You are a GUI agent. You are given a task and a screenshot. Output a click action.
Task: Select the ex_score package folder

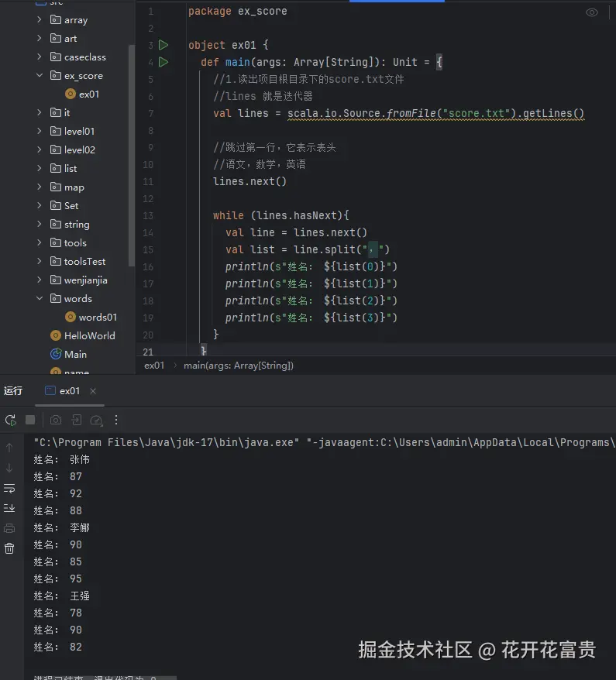[x=77, y=75]
